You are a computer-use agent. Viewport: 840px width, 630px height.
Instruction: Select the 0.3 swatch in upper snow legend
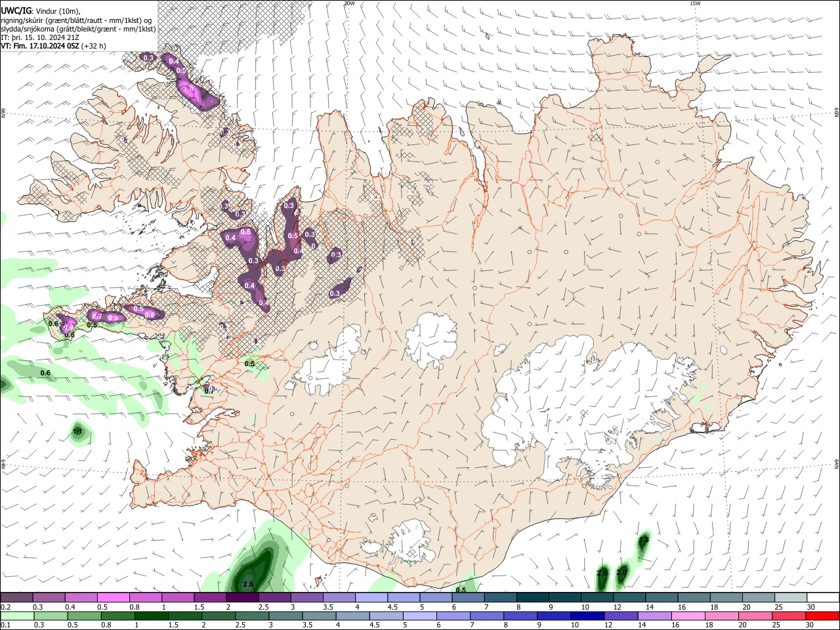pos(49,597)
